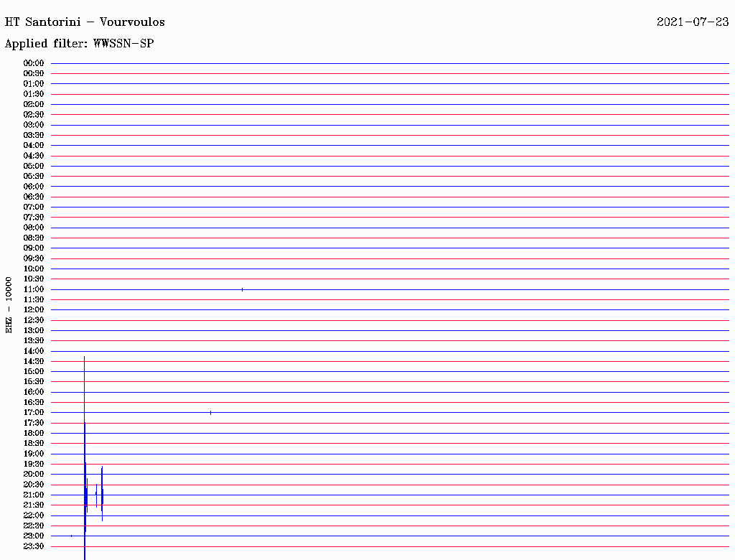Click the '19:30' time label
Image resolution: width=735 pixels, height=560 pixels.
(34, 464)
